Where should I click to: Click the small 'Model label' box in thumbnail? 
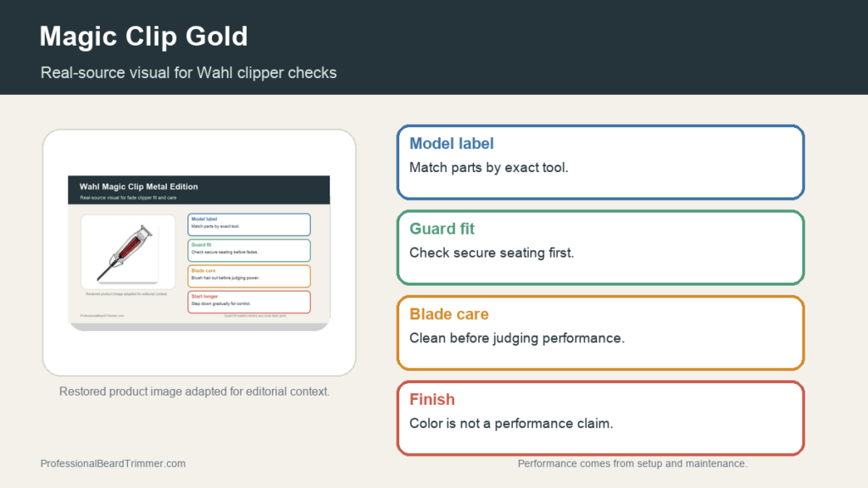click(x=249, y=225)
